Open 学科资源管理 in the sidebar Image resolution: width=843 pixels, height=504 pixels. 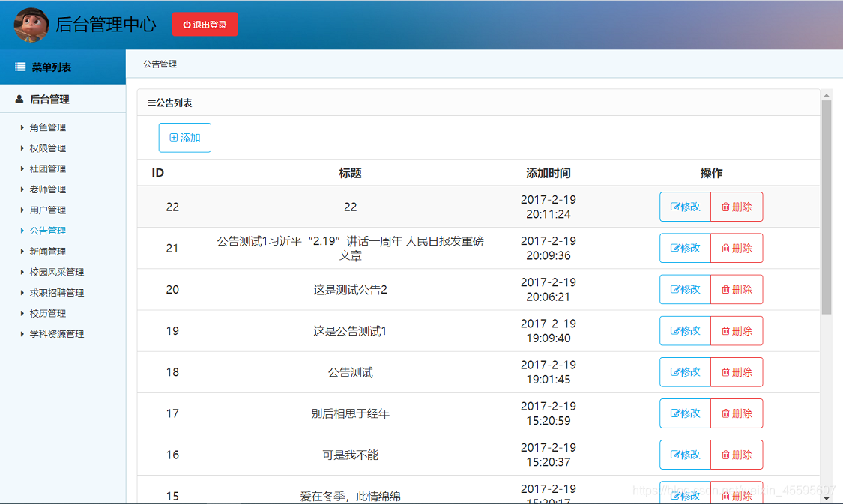(57, 334)
